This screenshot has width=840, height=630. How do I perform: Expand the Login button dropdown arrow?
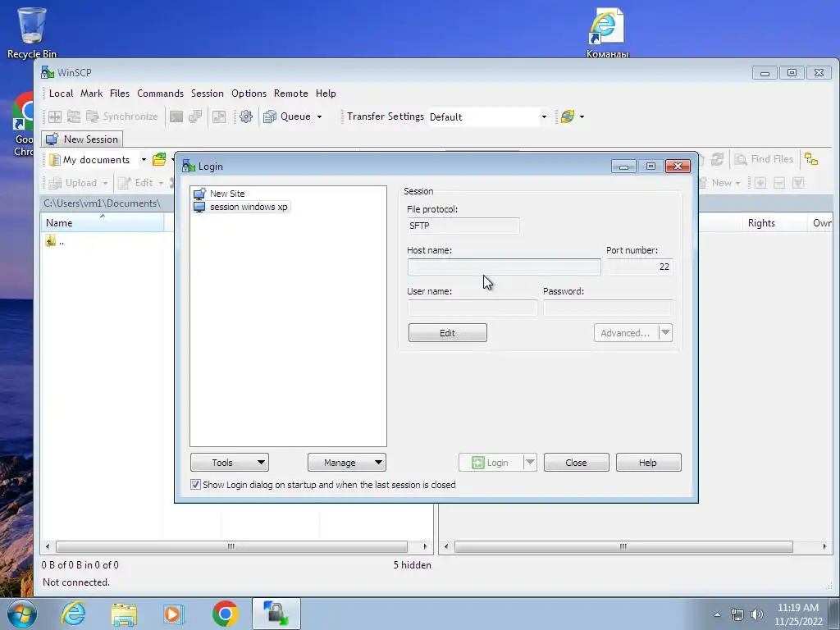coord(530,462)
